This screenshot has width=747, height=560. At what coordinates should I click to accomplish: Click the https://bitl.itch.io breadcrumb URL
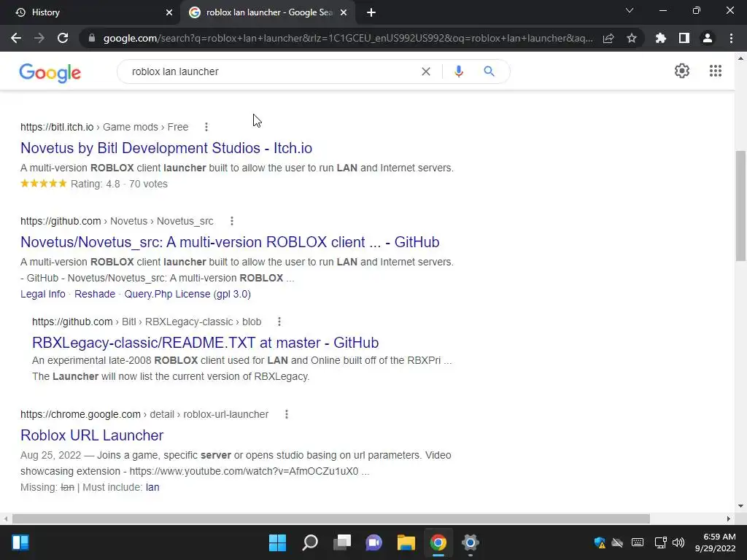57,127
